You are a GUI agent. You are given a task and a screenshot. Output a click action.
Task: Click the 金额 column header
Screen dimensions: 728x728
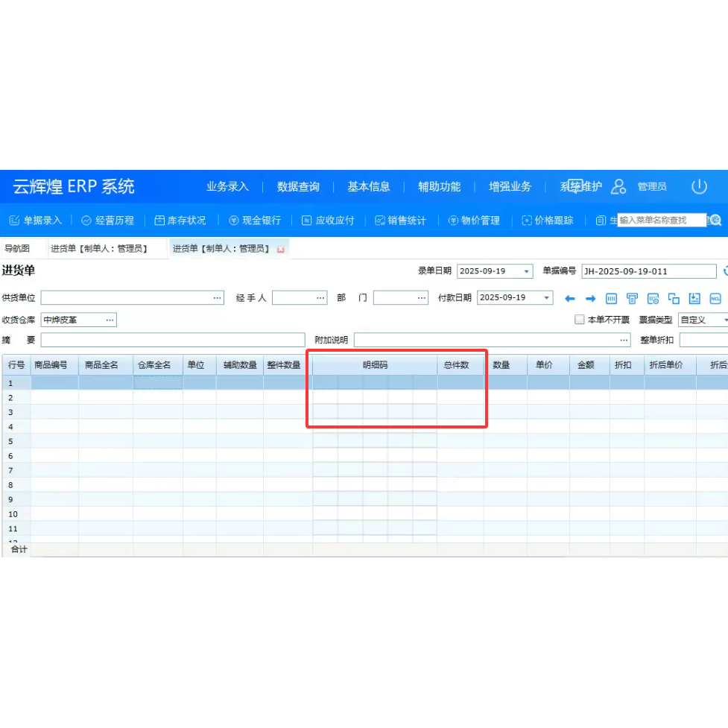pyautogui.click(x=589, y=365)
